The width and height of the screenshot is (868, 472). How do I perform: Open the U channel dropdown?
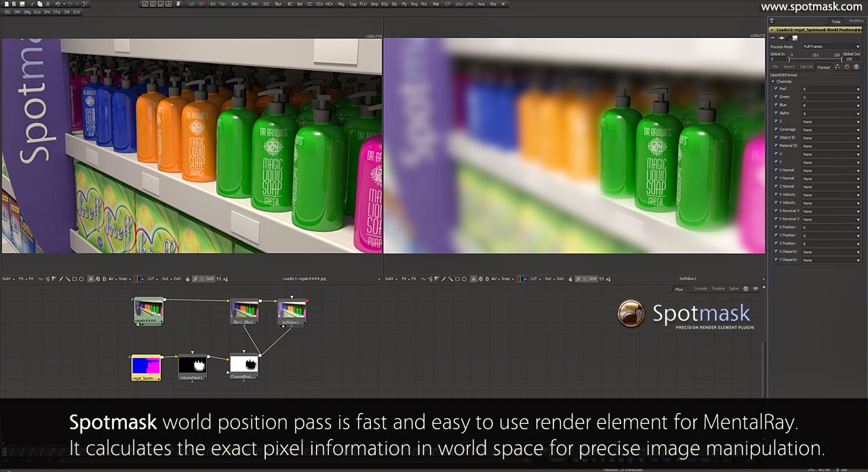(x=831, y=154)
